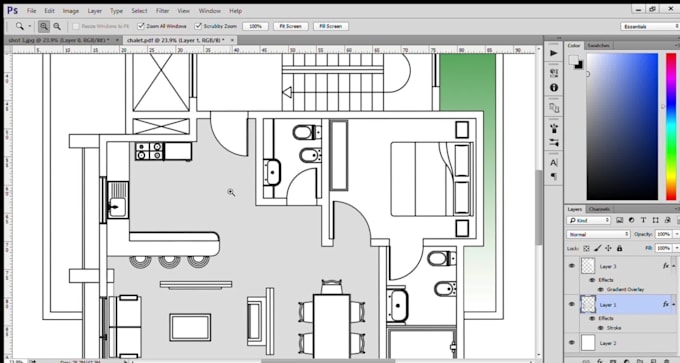Open the Character panel icon
Viewport: 680px width, 363px height.
point(554,163)
